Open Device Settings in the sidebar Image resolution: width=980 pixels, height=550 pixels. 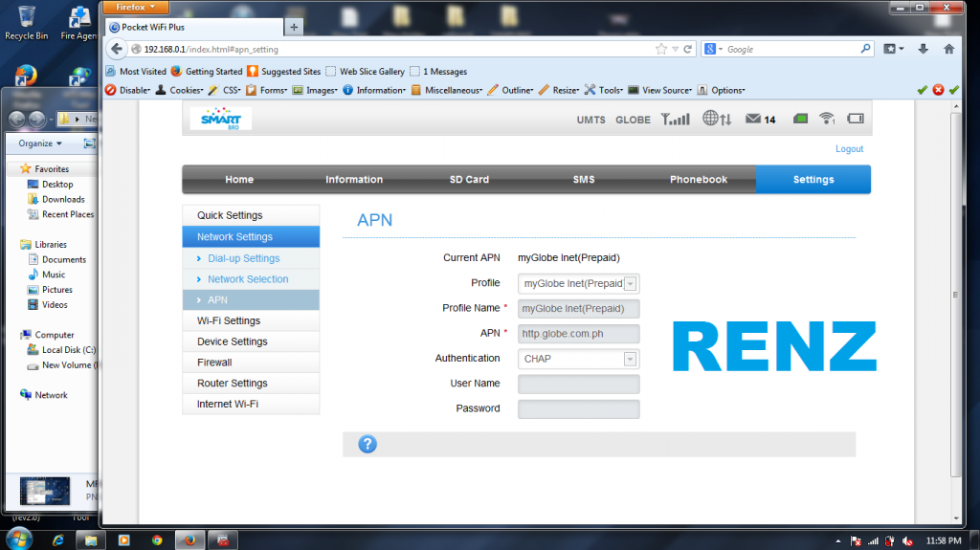coord(251,341)
